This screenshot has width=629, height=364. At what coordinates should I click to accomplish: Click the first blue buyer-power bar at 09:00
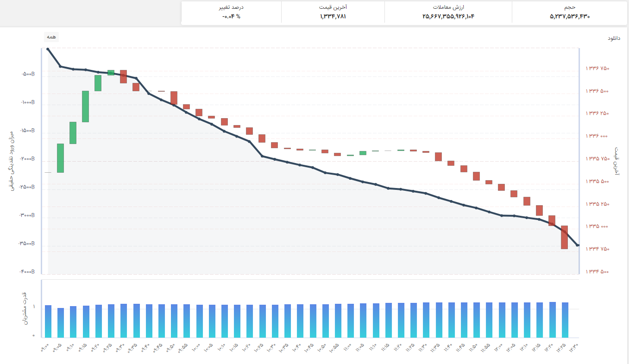click(x=48, y=321)
